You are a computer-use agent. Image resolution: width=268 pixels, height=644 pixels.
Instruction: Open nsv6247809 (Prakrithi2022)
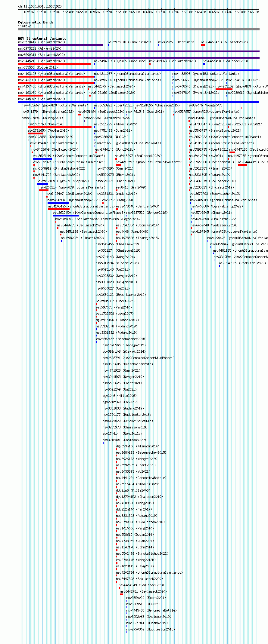pyautogui.click(x=242, y=263)
